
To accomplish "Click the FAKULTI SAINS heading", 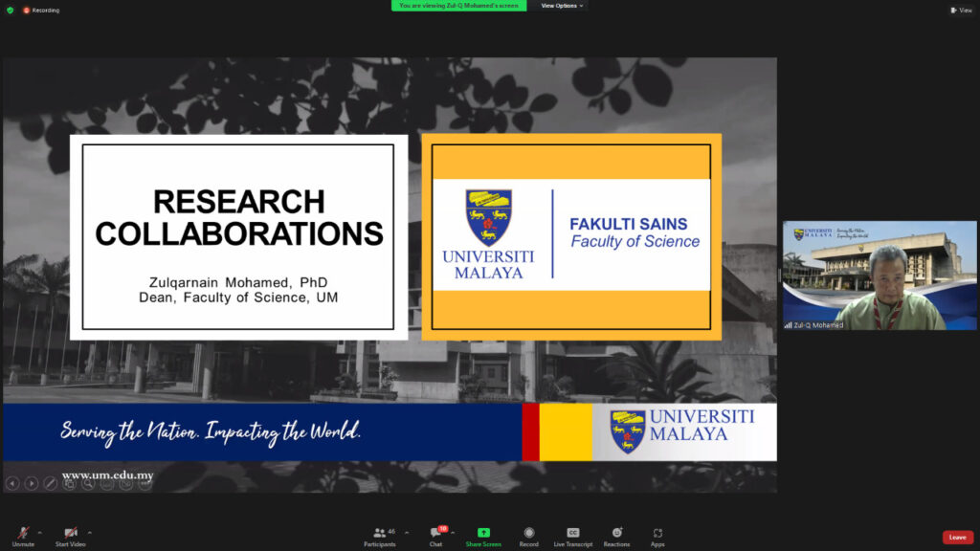I will coord(628,224).
